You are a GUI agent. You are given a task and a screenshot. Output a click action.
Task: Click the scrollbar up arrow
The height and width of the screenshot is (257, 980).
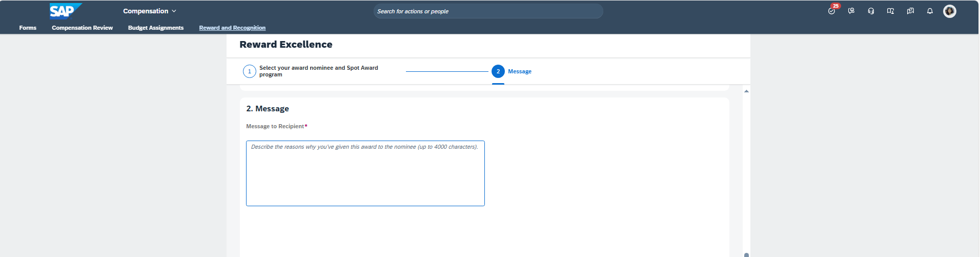pos(746,91)
